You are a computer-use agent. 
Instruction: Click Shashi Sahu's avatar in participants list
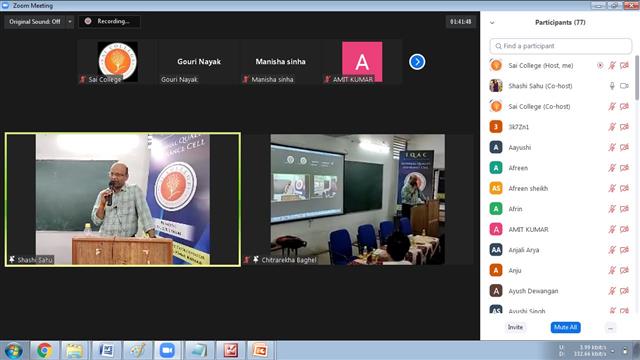pyautogui.click(x=496, y=86)
